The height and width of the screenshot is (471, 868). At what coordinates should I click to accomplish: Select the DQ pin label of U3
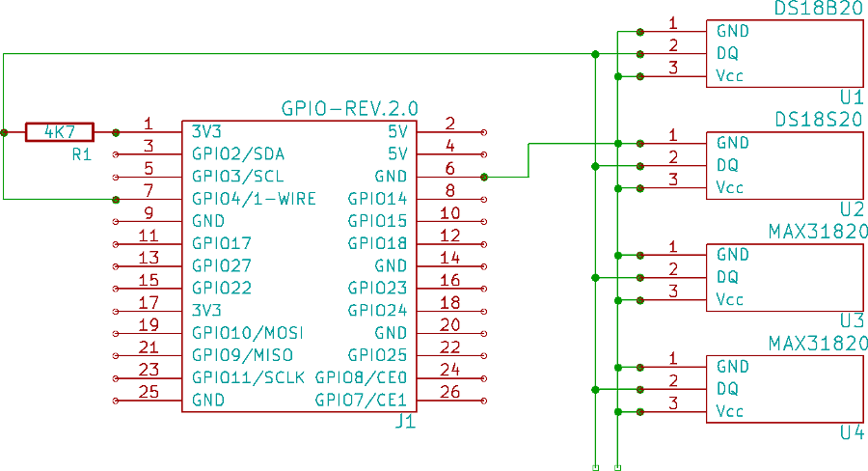click(727, 277)
